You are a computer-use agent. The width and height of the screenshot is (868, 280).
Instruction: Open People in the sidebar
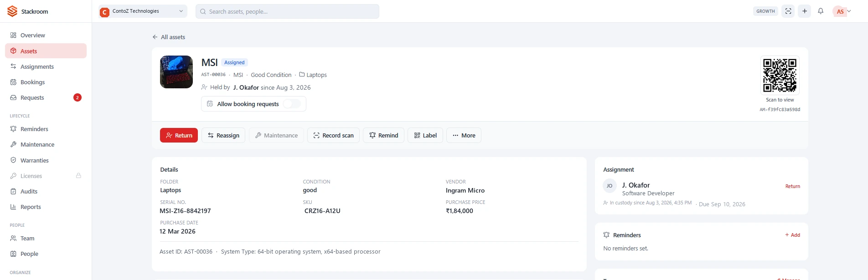pyautogui.click(x=46, y=254)
